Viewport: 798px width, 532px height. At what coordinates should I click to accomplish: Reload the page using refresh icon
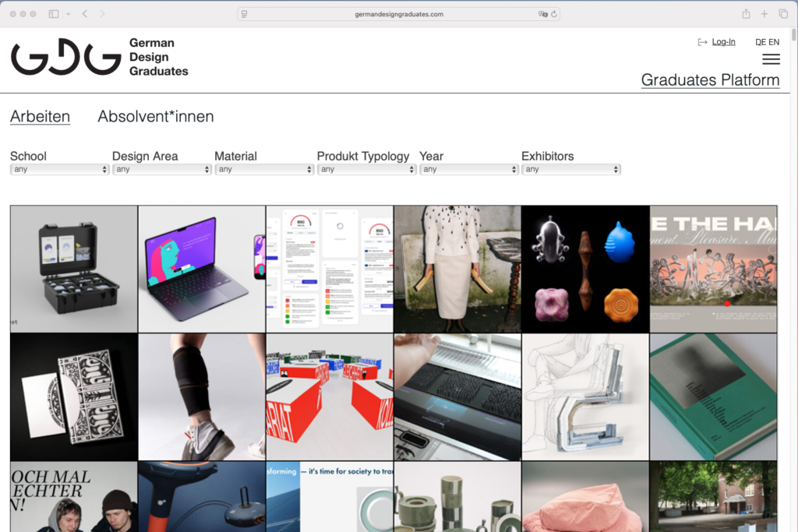tap(554, 14)
